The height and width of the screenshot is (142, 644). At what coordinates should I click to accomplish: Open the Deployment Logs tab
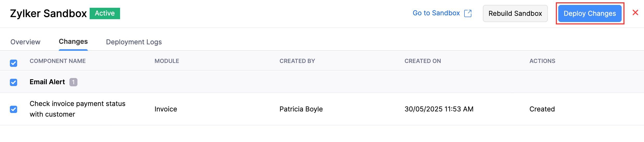[x=134, y=42]
